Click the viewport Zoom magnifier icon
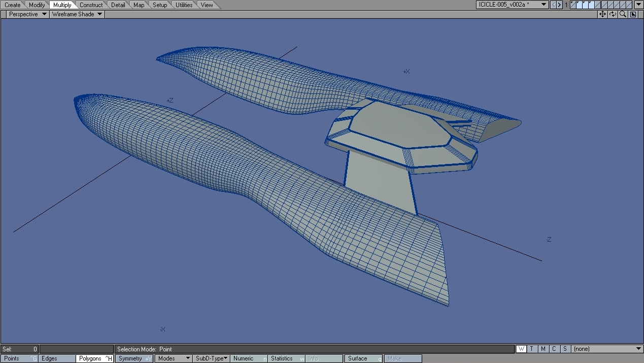Screen dimensions: 644x363 tap(623, 14)
